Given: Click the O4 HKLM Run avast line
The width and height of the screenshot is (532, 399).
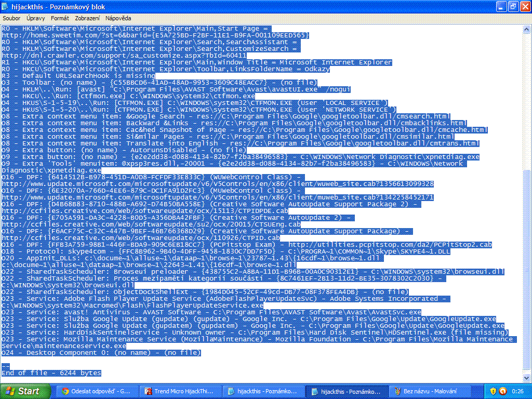Looking at the screenshot, I should (176, 89).
